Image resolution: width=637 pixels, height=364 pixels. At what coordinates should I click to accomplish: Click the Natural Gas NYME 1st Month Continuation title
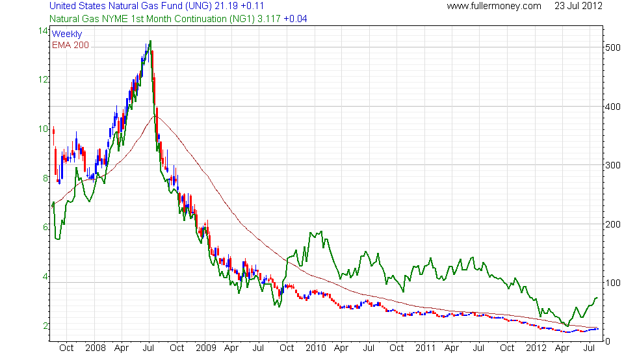[x=178, y=19]
